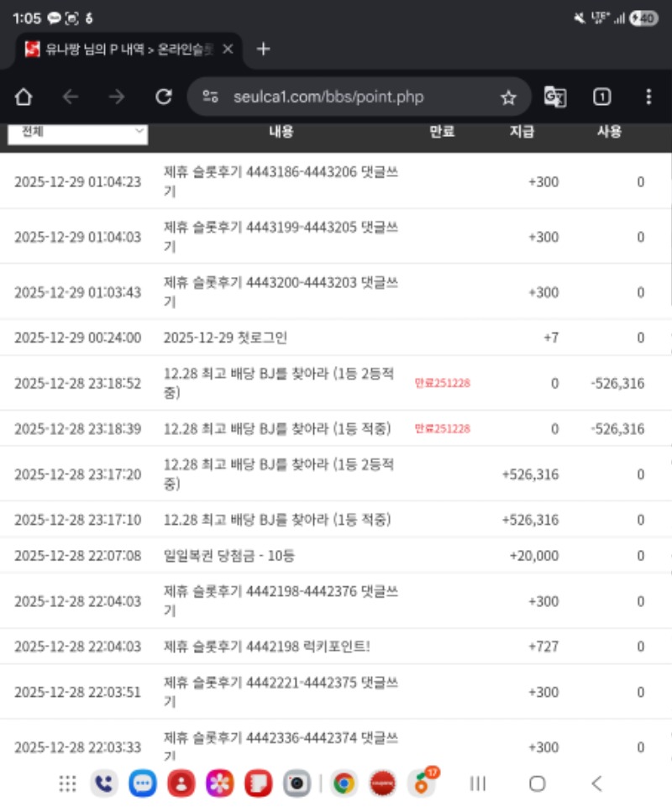The width and height of the screenshot is (672, 807).
Task: Open the Camera app in dock
Action: [x=297, y=783]
